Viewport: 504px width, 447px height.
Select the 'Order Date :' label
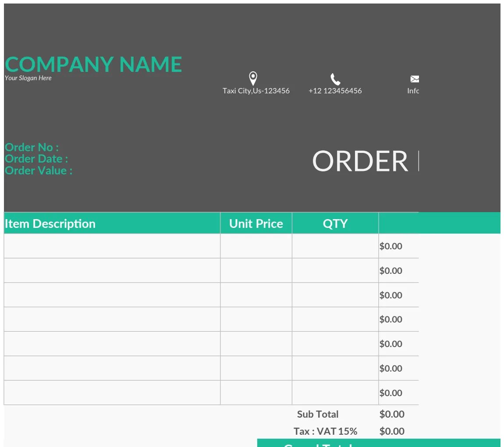[36, 159]
